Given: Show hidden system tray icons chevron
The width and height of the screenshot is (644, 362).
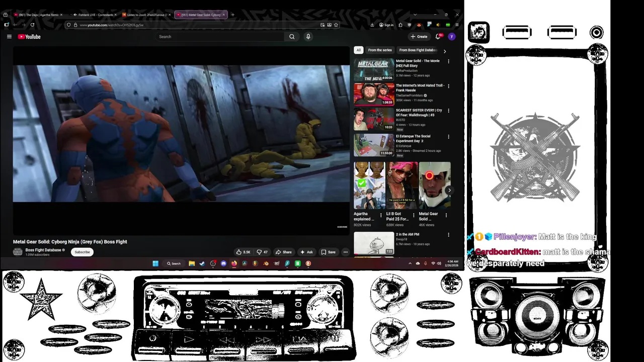Looking at the screenshot, I should pos(410,263).
